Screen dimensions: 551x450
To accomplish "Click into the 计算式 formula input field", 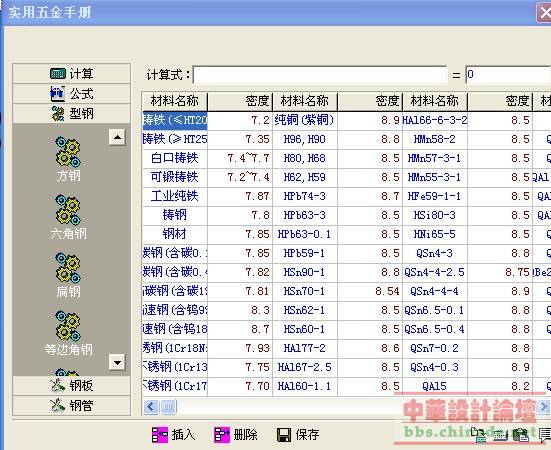I will point(320,74).
